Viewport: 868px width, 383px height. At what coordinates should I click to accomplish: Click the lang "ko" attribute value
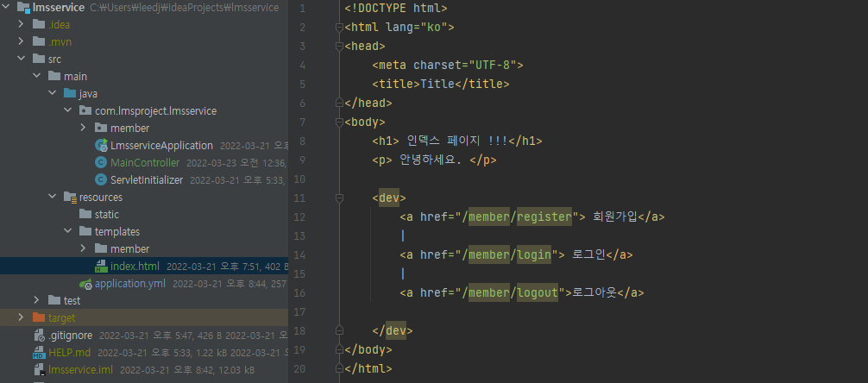[434, 27]
